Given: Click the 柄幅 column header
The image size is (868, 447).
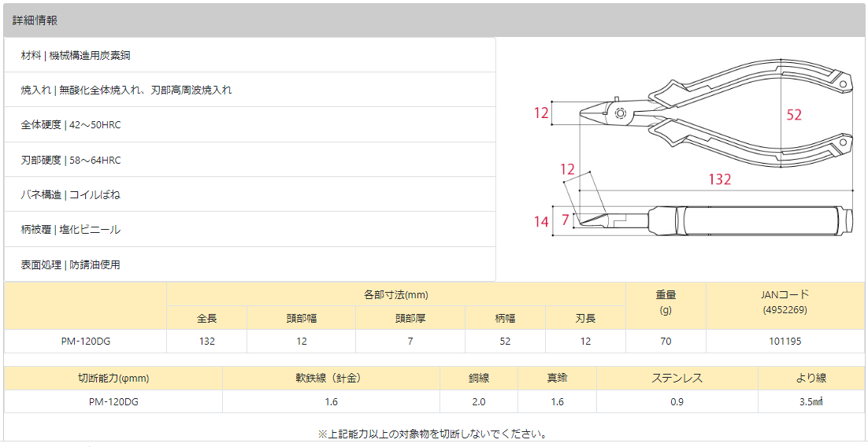Looking at the screenshot, I should tap(505, 318).
